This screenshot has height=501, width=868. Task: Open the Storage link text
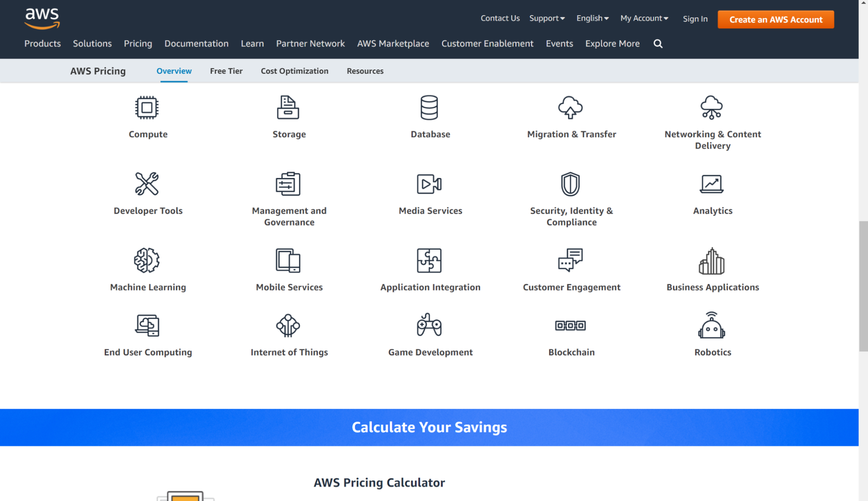(289, 134)
